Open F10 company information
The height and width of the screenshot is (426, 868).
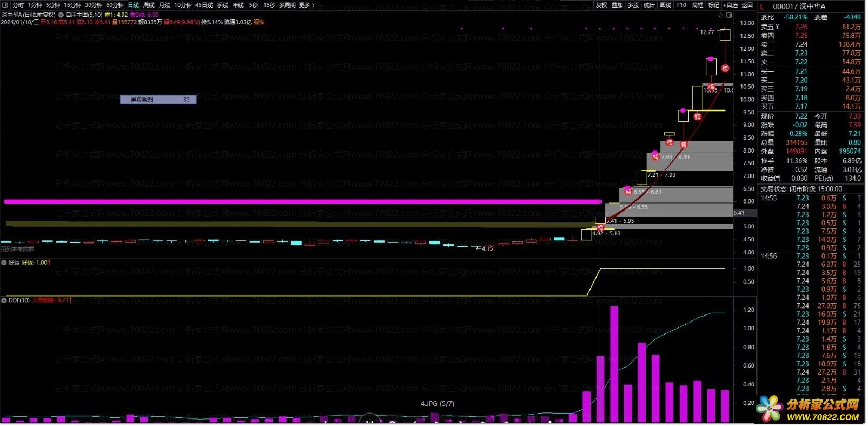pos(681,5)
